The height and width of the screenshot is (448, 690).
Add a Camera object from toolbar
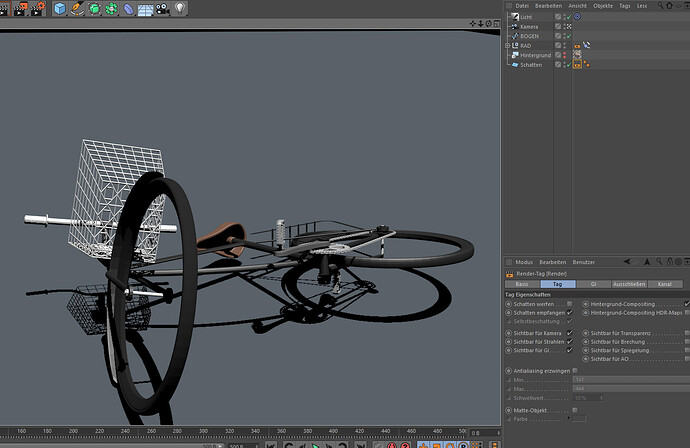pyautogui.click(x=162, y=9)
